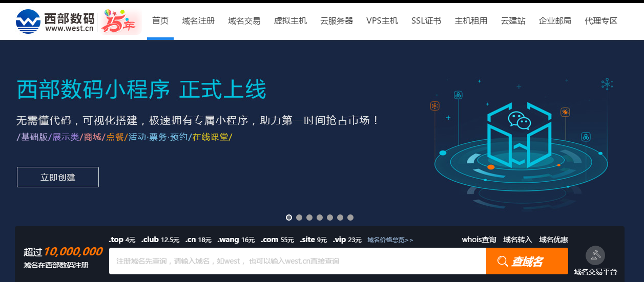Open the domain trading platform gavel icon
The image size is (644, 282).
pyautogui.click(x=595, y=255)
